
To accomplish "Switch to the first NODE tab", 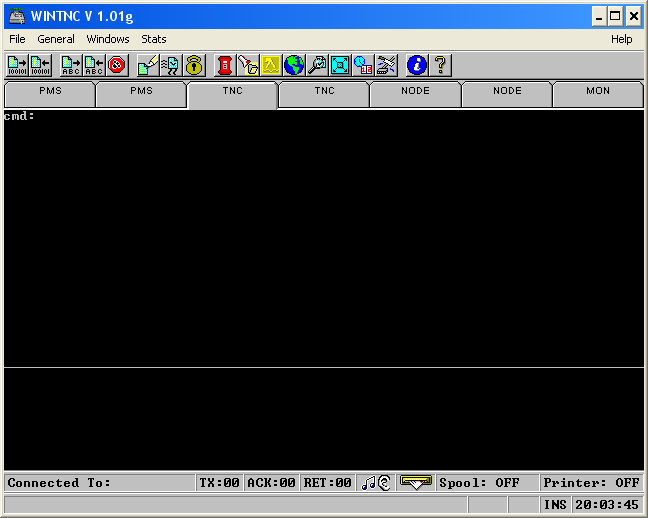I will 415,95.
